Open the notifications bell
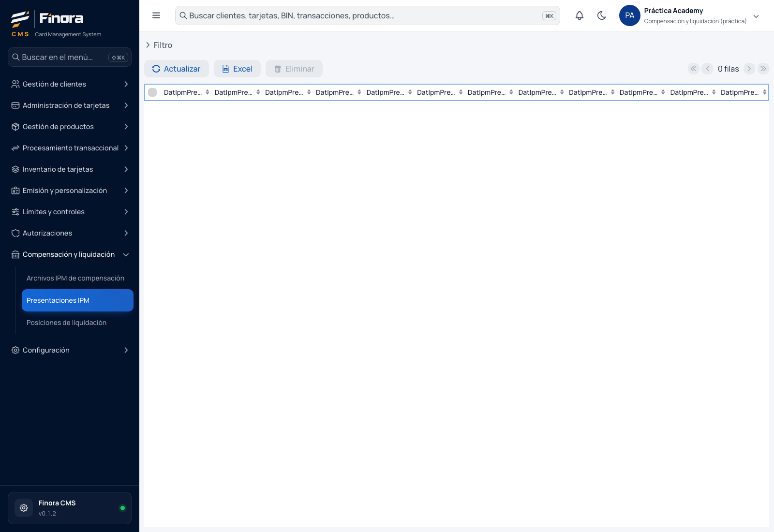The height and width of the screenshot is (532, 774). 580,15
